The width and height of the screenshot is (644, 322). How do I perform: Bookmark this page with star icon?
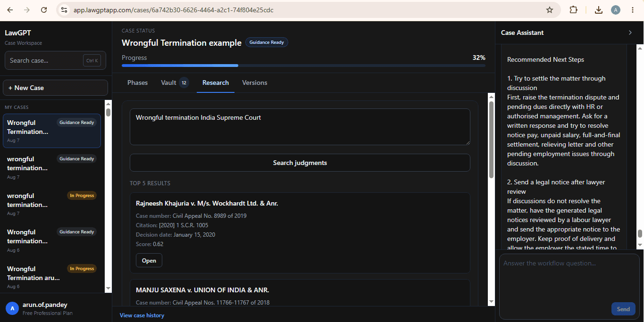point(550,10)
